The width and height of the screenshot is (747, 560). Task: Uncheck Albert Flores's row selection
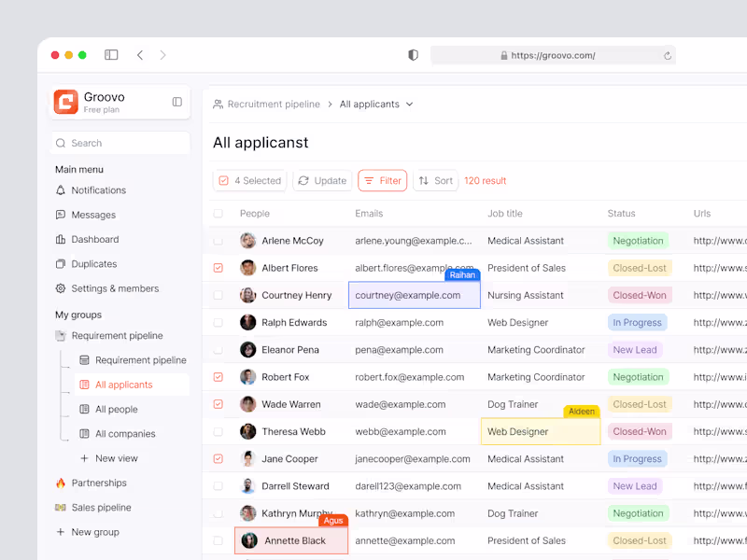[218, 268]
